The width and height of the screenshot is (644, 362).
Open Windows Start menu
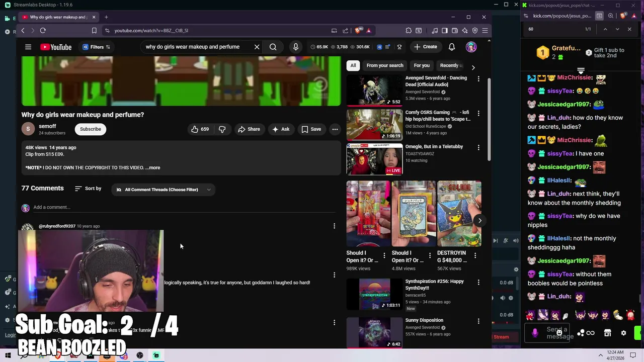coord(8,355)
